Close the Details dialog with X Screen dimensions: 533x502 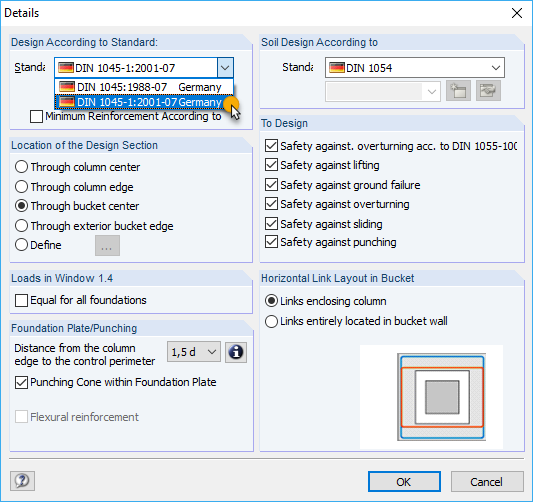tap(517, 13)
